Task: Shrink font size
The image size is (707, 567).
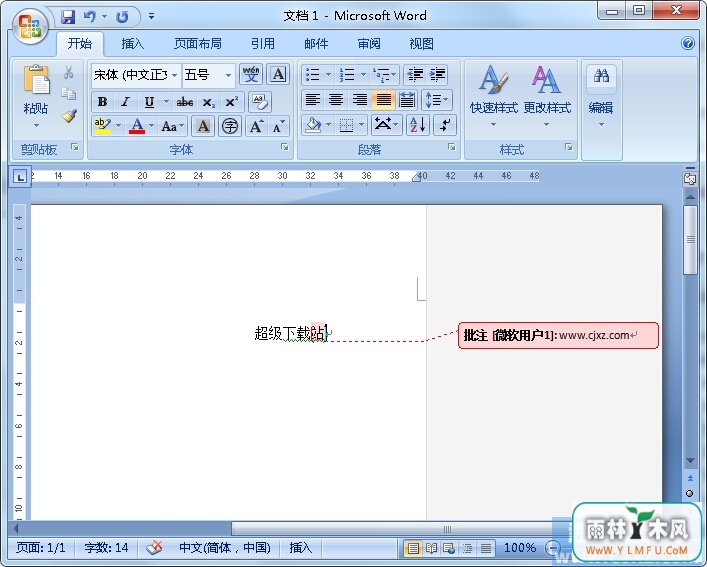Action: coord(278,126)
